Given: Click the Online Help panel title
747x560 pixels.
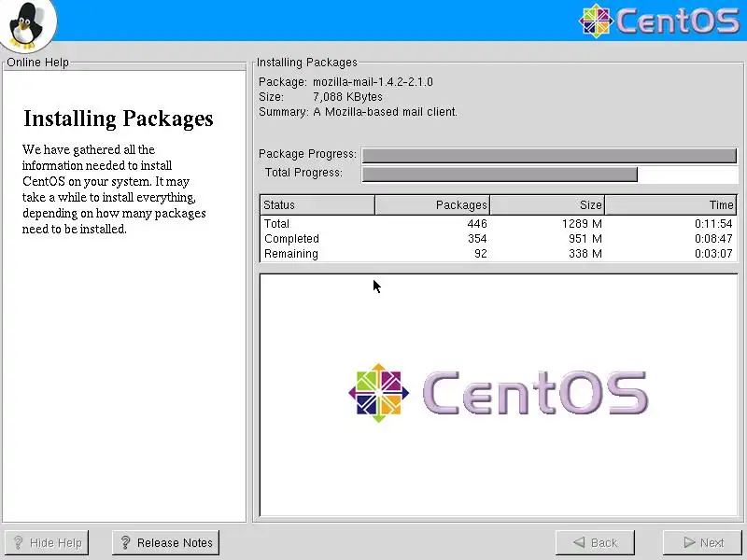Looking at the screenshot, I should pos(37,63).
